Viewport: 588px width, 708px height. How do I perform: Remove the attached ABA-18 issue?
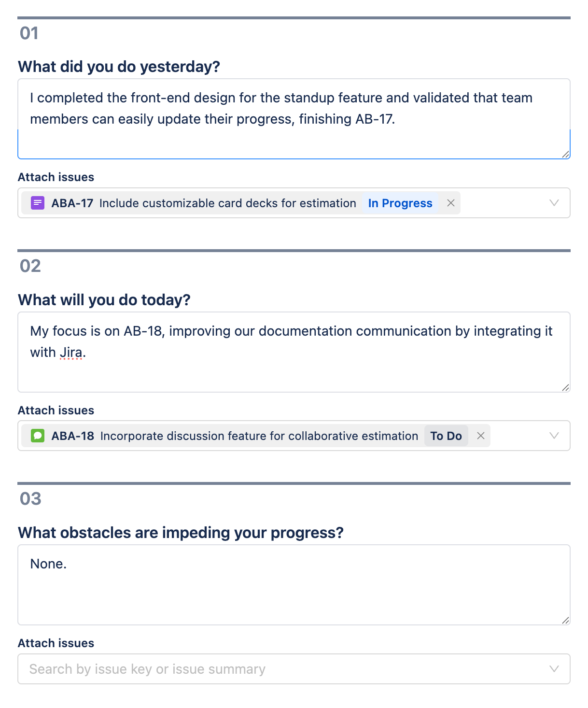point(481,436)
